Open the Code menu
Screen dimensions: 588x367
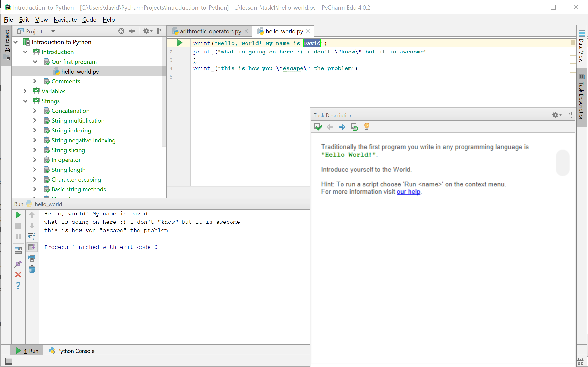tap(89, 20)
